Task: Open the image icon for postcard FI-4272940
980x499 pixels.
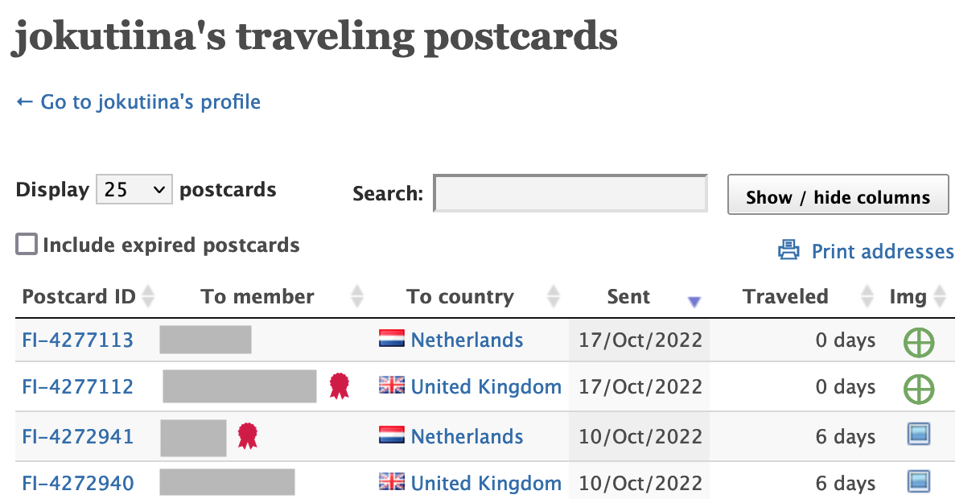Action: [x=919, y=482]
